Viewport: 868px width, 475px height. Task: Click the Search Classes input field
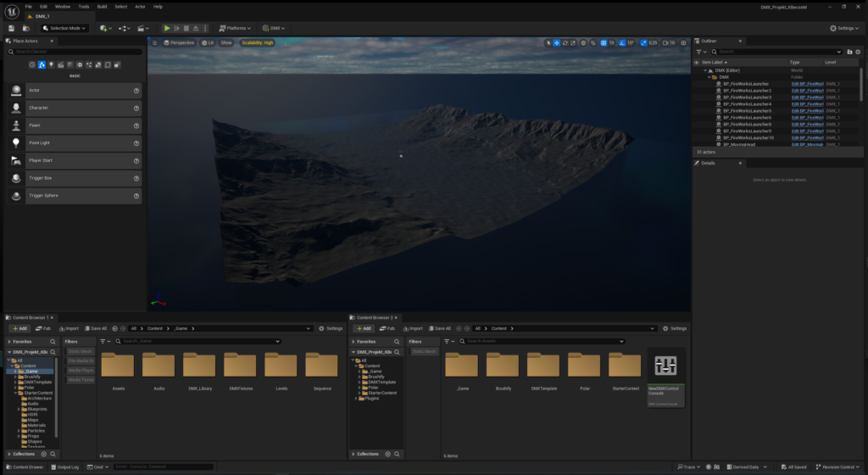tap(75, 52)
